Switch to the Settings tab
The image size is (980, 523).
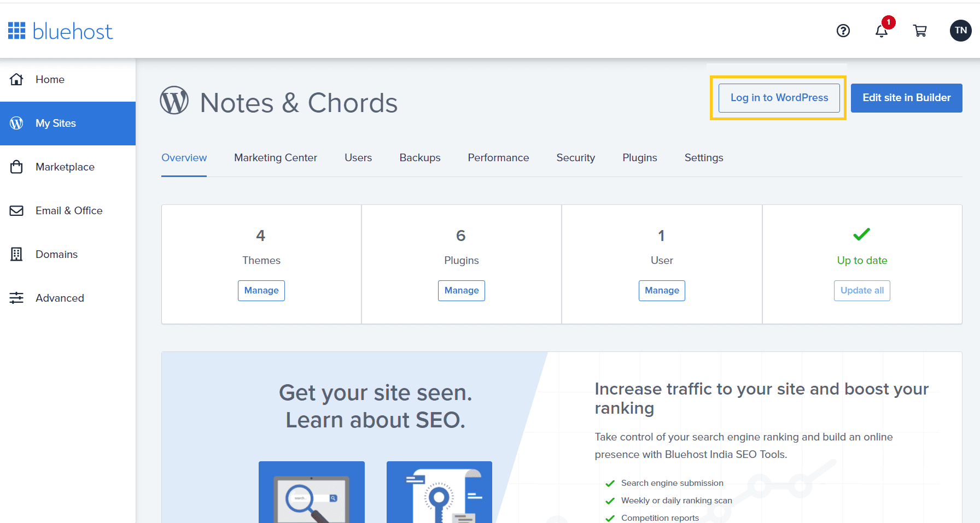pyautogui.click(x=704, y=157)
